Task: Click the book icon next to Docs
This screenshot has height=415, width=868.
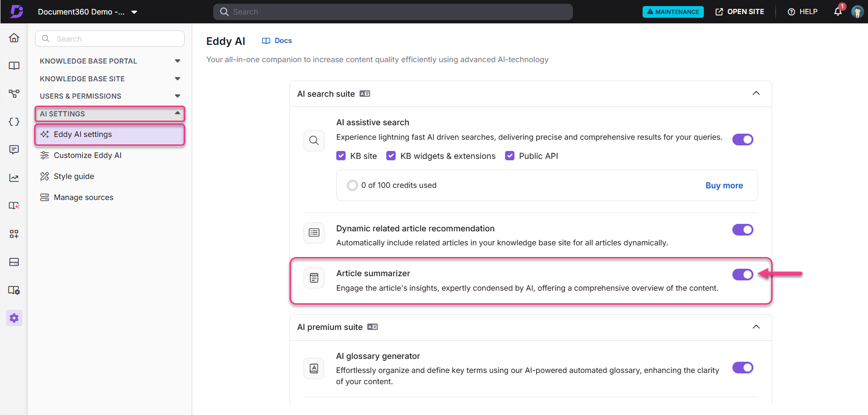Action: (266, 41)
